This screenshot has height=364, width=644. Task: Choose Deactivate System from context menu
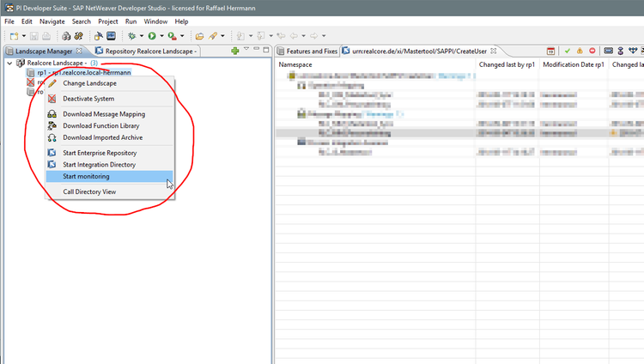point(110,99)
